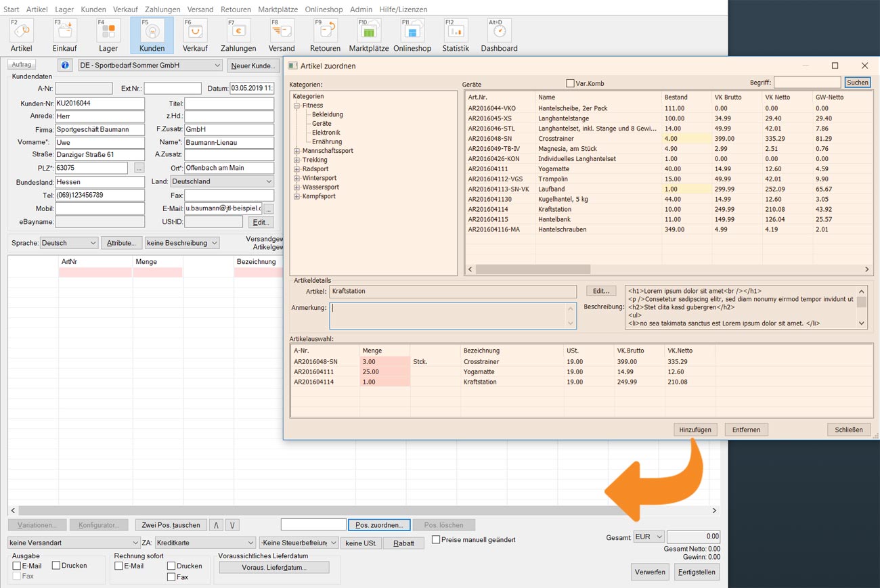Click the blue info icon beside Auftrag
Image resolution: width=880 pixels, height=588 pixels.
coord(65,65)
